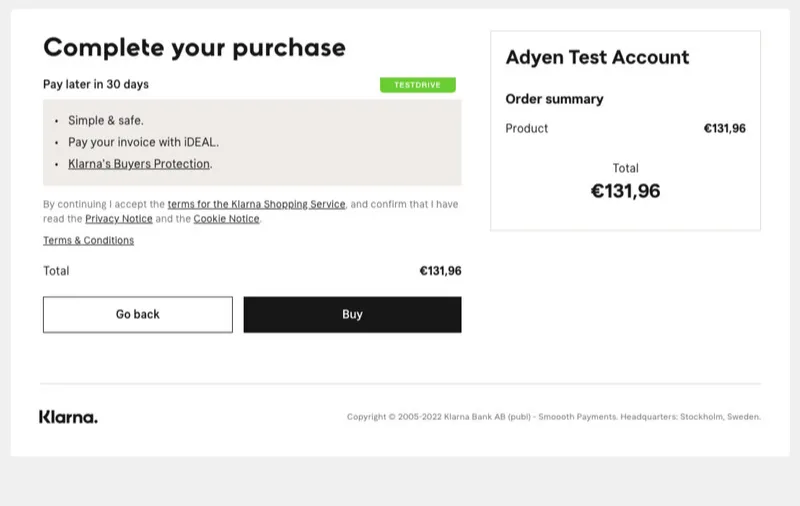Screen dimensions: 800x506
Task: Click the large order summary total amount
Action: pos(625,191)
